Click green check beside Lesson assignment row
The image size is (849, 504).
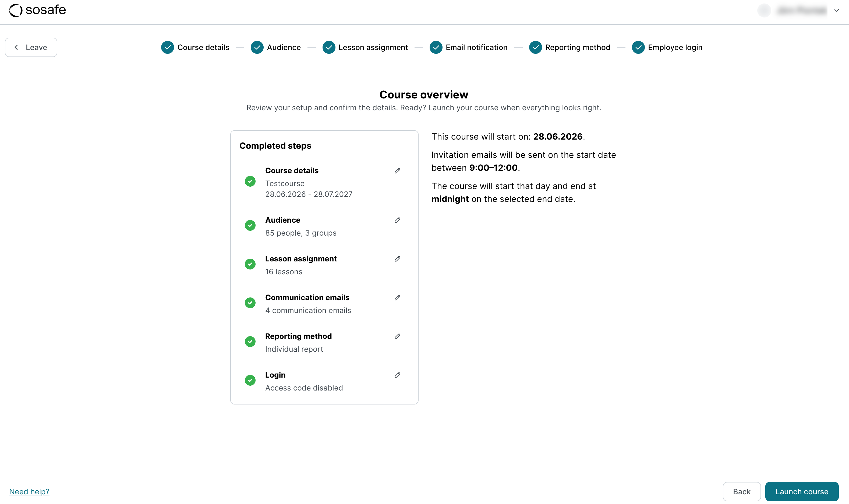(250, 264)
